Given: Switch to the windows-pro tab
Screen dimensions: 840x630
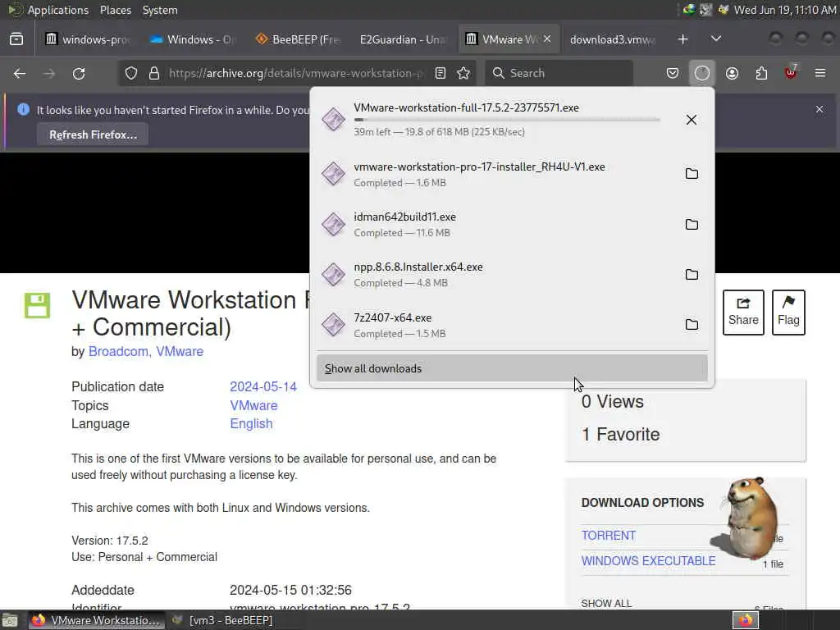Looking at the screenshot, I should [87, 39].
